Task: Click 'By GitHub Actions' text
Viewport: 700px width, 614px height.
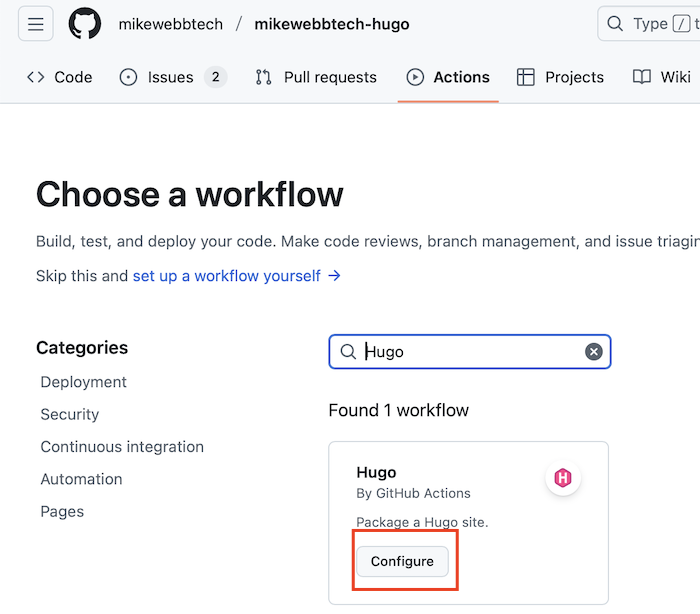Action: (x=413, y=493)
